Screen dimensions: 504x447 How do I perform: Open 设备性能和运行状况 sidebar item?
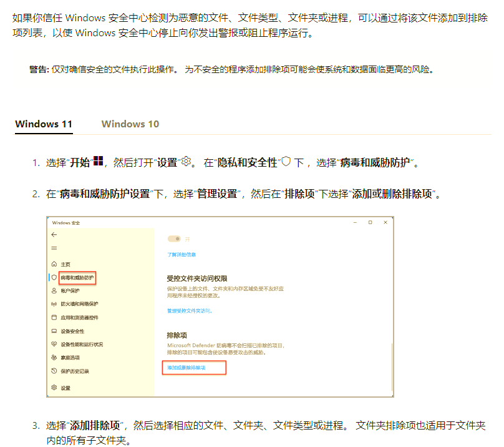click(82, 345)
